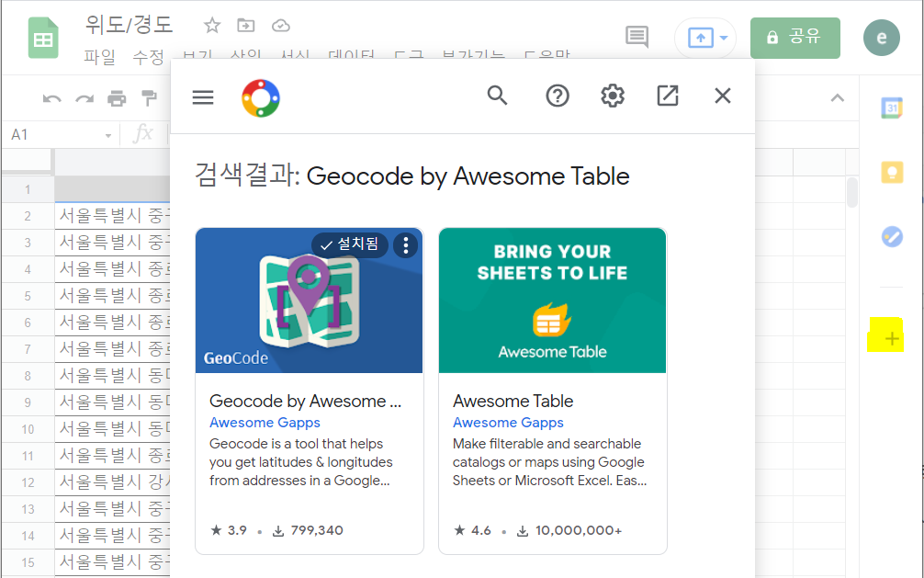Open the A1 name box dropdown
This screenshot has width=924, height=578.
(107, 136)
